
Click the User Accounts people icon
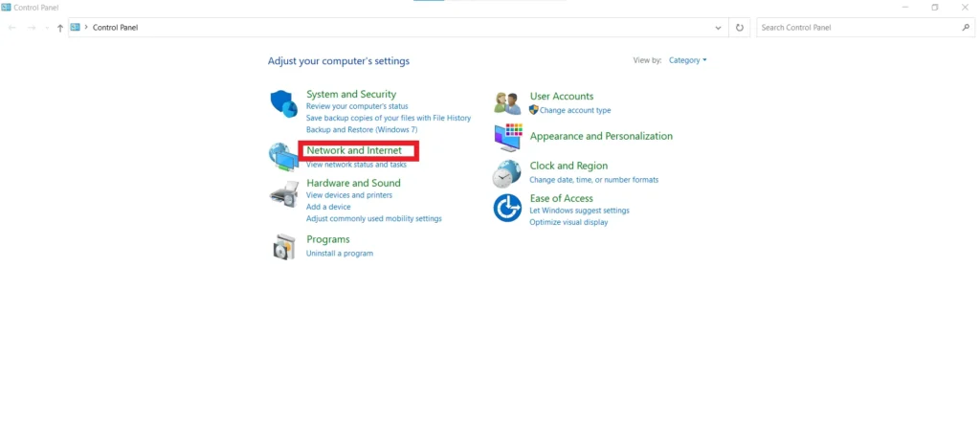tap(507, 103)
